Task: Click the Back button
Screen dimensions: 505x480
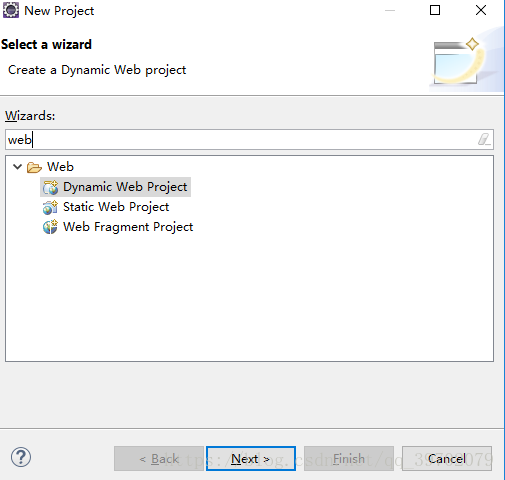Action: [159, 459]
